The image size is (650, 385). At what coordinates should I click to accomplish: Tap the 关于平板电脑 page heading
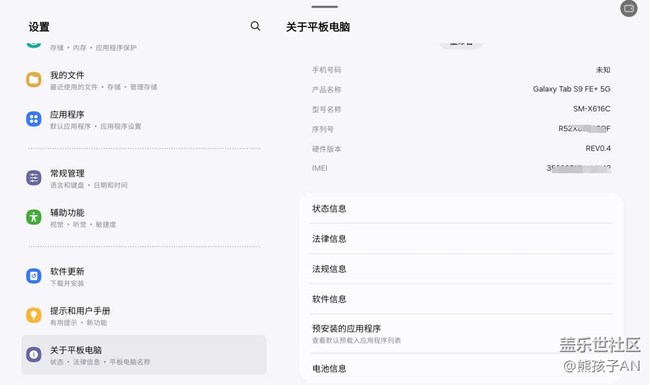point(318,27)
